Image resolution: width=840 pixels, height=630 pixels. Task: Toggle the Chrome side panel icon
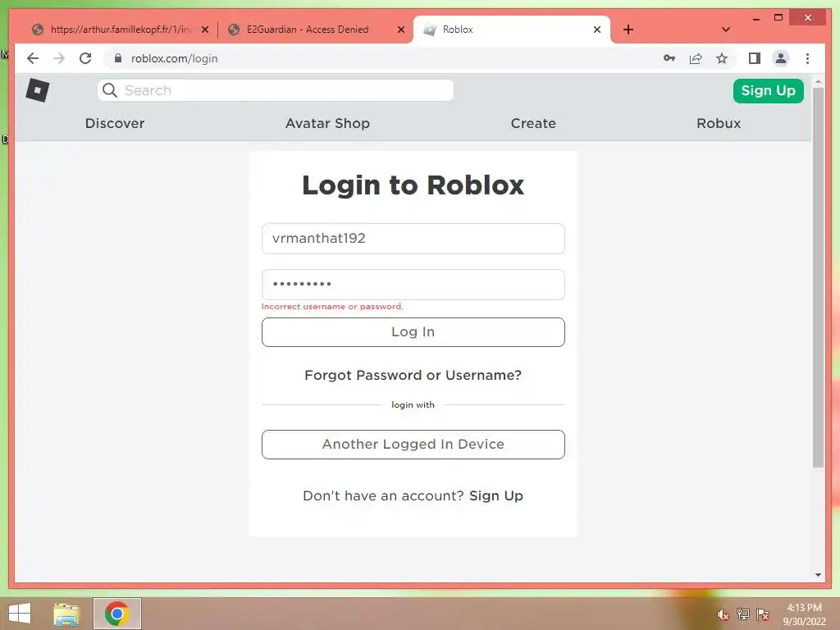point(755,58)
